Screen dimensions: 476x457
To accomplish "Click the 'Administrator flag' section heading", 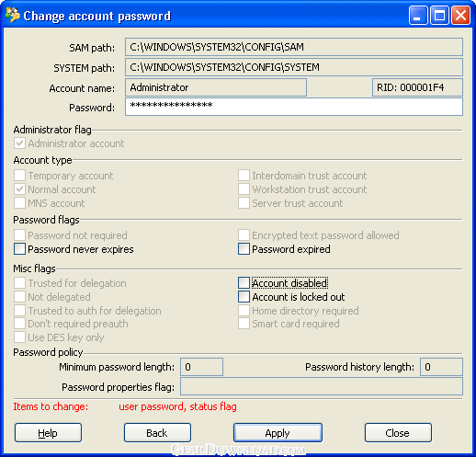I will 52,130.
